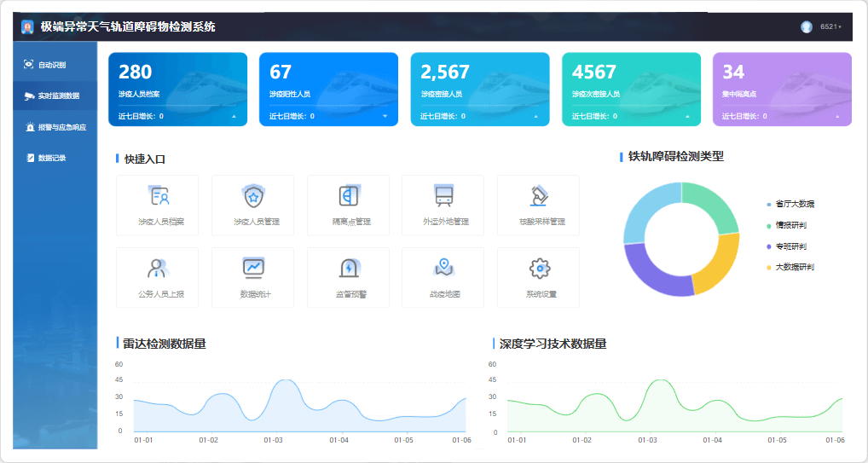868x463 pixels.
Task: Open the 战疫地图 map icon
Action: click(x=443, y=268)
